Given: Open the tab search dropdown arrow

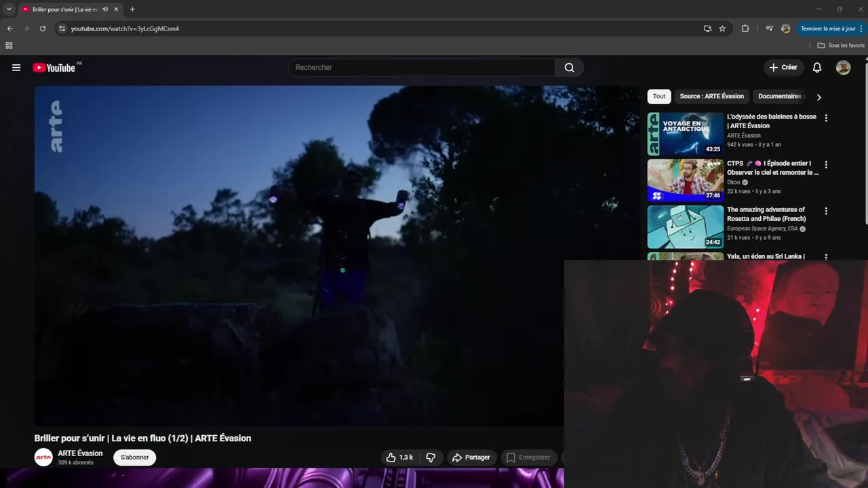Looking at the screenshot, I should click(9, 9).
